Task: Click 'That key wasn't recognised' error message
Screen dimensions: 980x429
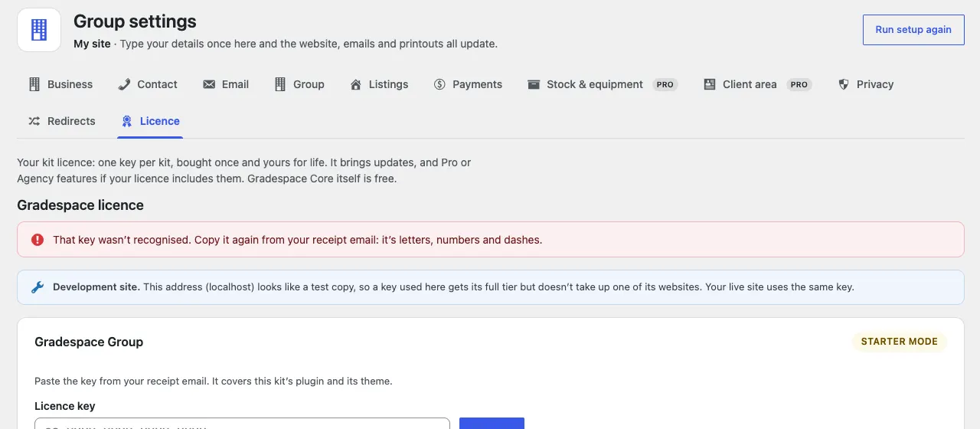Action: point(297,240)
